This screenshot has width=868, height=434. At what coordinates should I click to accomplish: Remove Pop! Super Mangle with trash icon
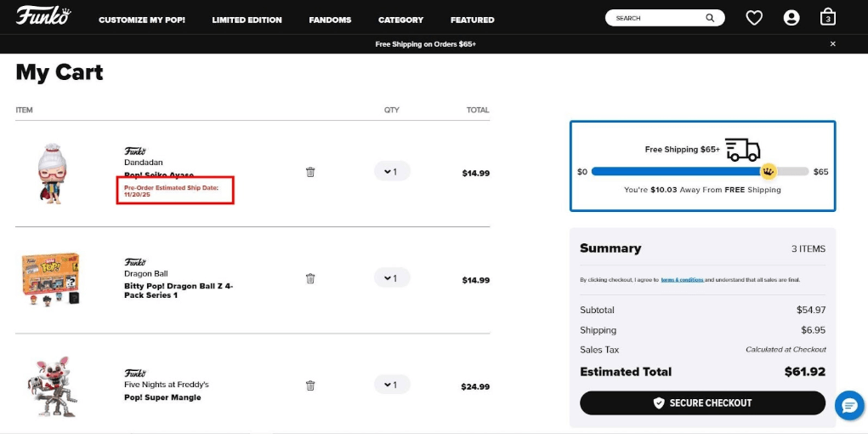[x=310, y=385]
